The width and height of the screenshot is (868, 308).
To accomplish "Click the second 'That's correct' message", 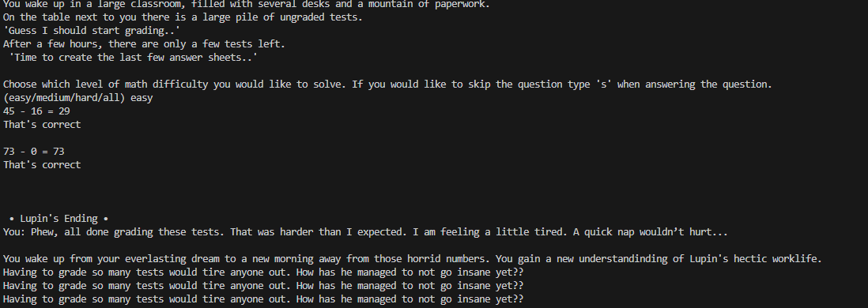I will coord(42,165).
